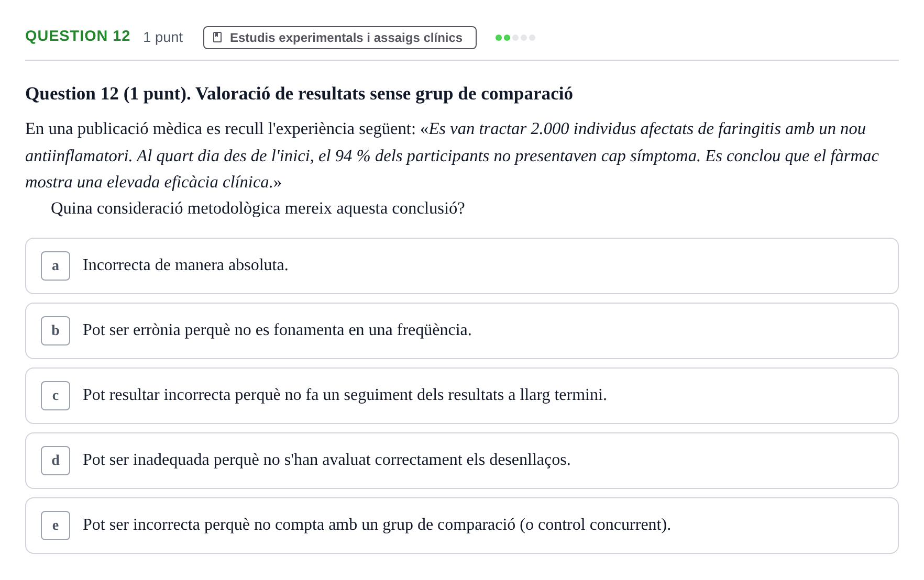Select answer option c letter box

(x=56, y=396)
